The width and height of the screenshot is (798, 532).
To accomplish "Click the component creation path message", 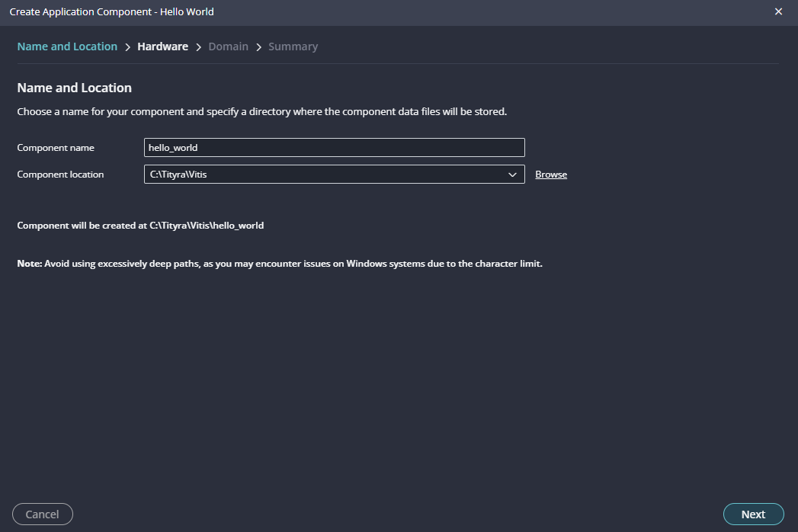I will click(x=140, y=226).
